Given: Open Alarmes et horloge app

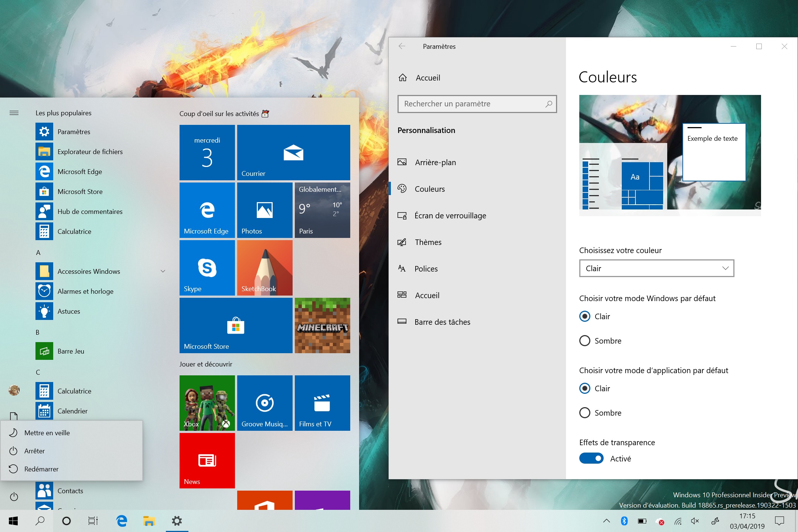Looking at the screenshot, I should coord(85,291).
